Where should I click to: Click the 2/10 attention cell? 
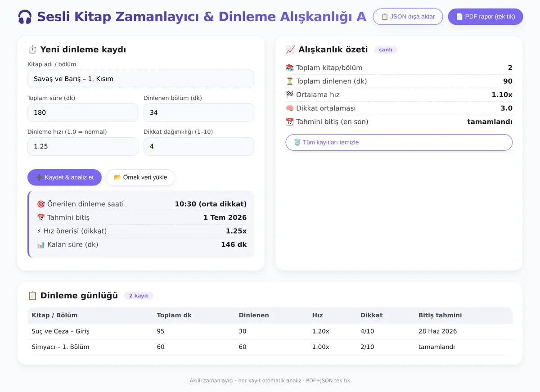pos(367,347)
